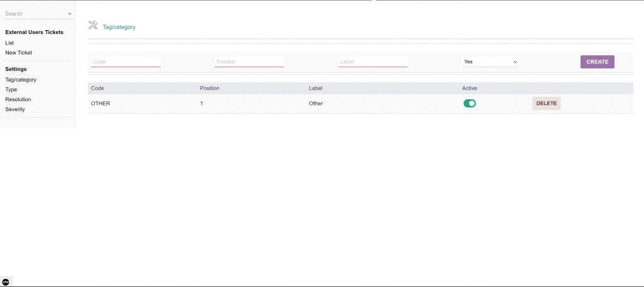
Task: Focus the Code input field
Action: 126,62
